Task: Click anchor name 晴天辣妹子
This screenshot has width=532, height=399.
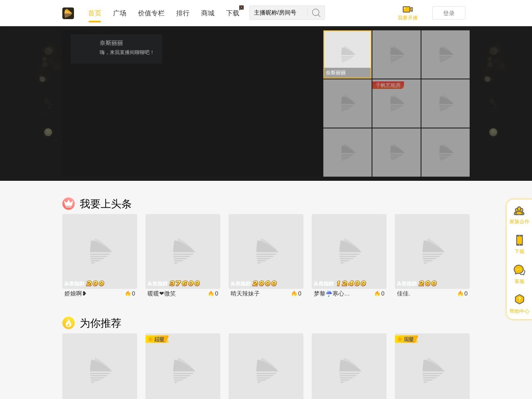Action: (x=245, y=293)
